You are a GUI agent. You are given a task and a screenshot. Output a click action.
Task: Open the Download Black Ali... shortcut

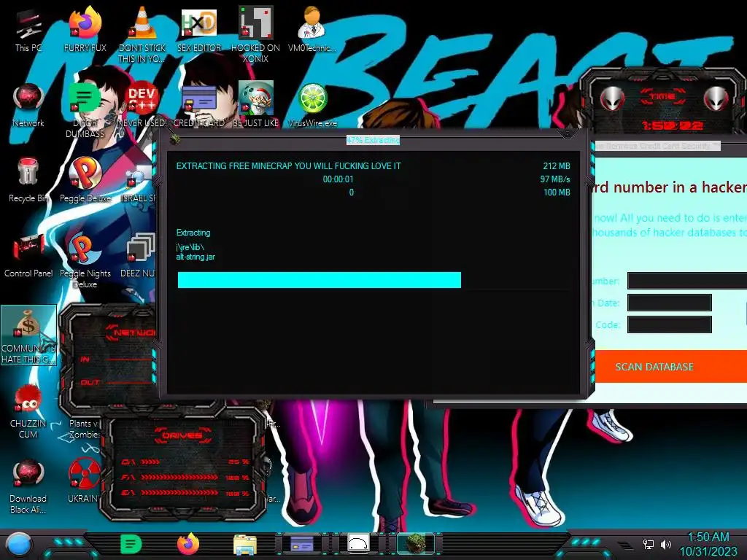point(28,486)
